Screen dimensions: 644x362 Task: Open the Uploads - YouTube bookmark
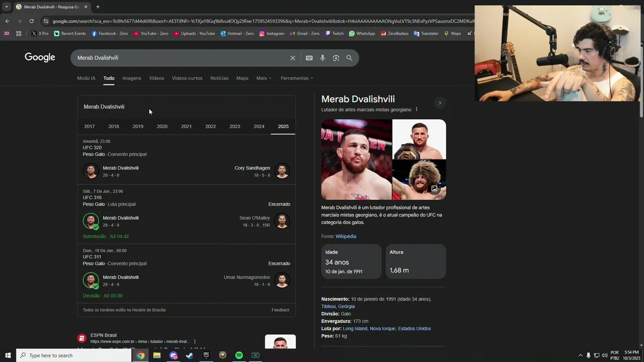(194, 34)
